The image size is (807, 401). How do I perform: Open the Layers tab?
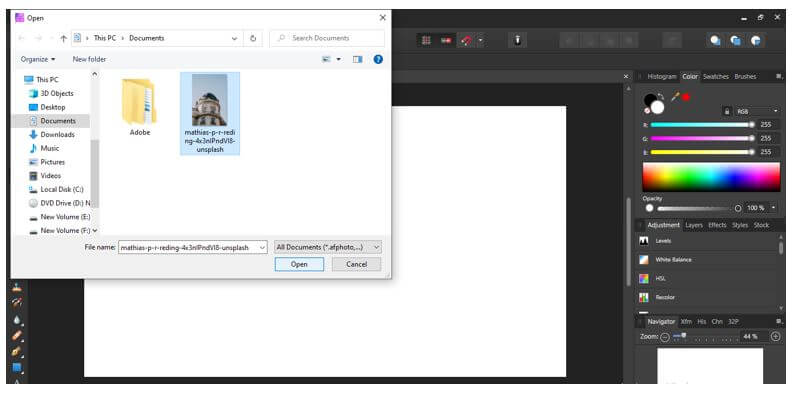coord(694,225)
